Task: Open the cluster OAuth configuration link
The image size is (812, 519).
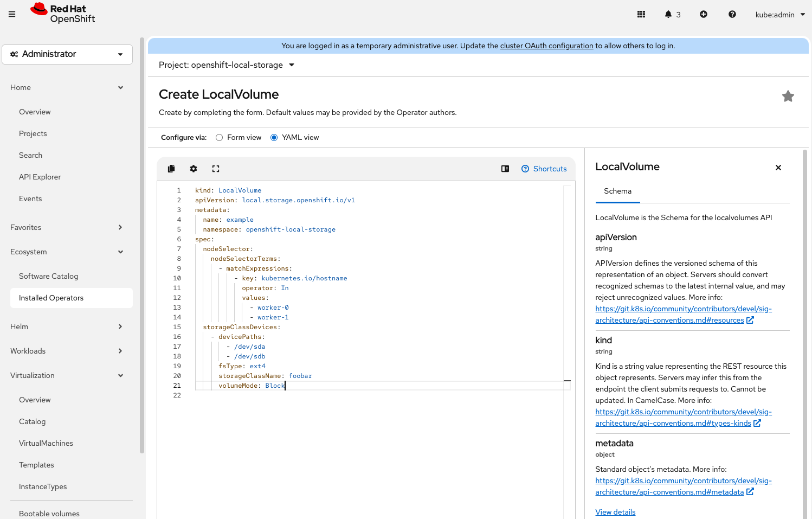Action: [x=546, y=46]
